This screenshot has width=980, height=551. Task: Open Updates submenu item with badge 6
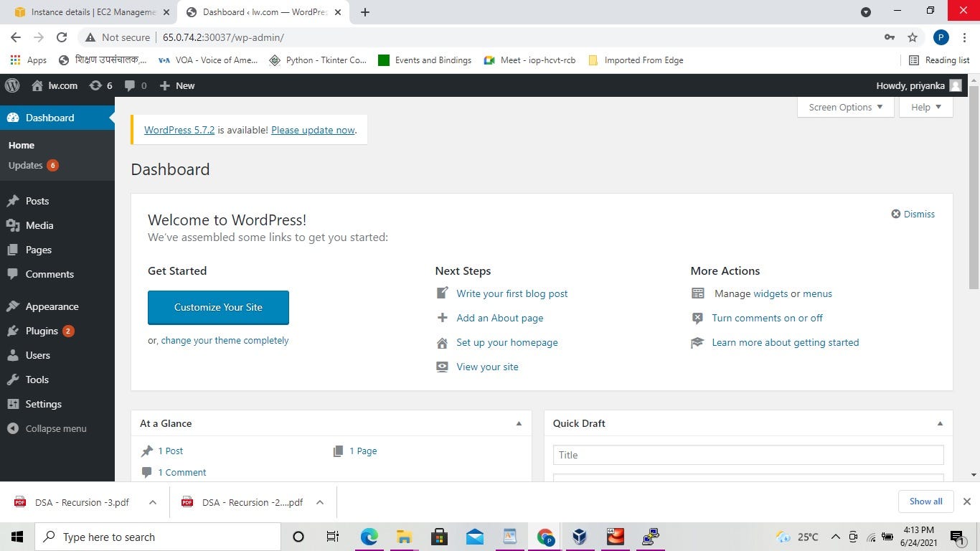tap(33, 165)
